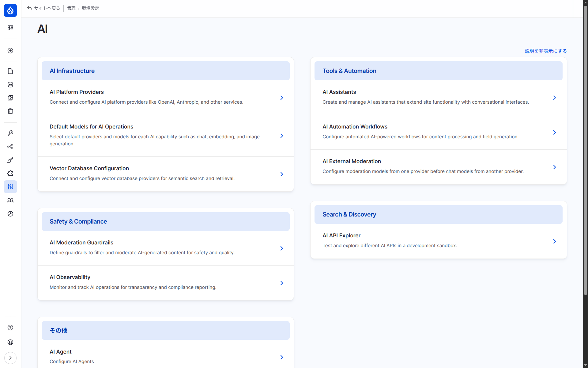
Task: Go to 管理 breadcrumb item
Action: tap(71, 8)
